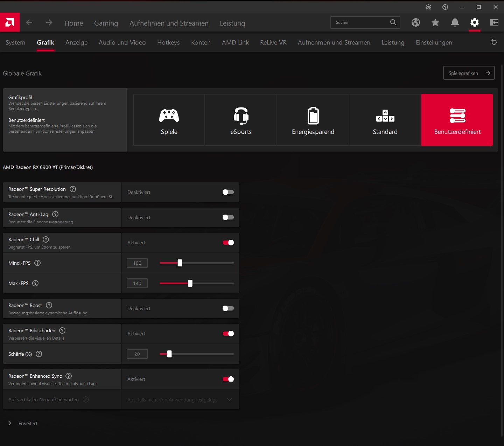Click the page vertical scrollbar

point(502,250)
